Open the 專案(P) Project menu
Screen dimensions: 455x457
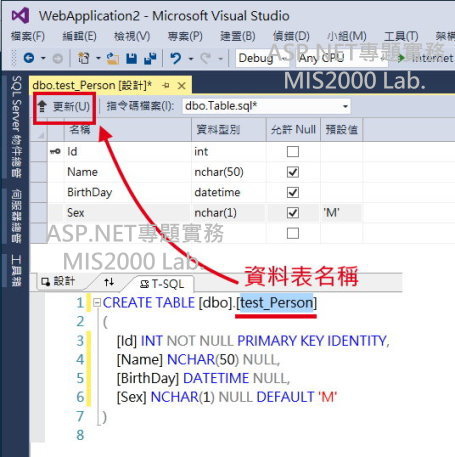(185, 36)
